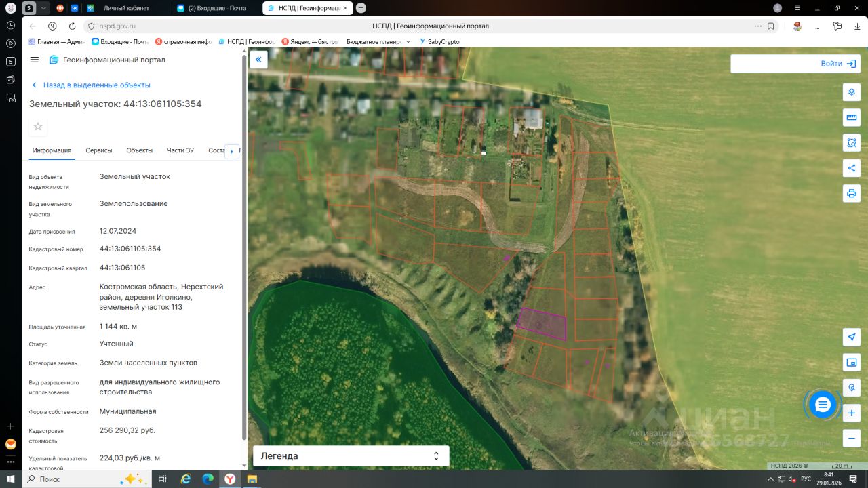This screenshot has width=868, height=488.
Task: Select the ruler measurement tool
Action: pos(852,117)
